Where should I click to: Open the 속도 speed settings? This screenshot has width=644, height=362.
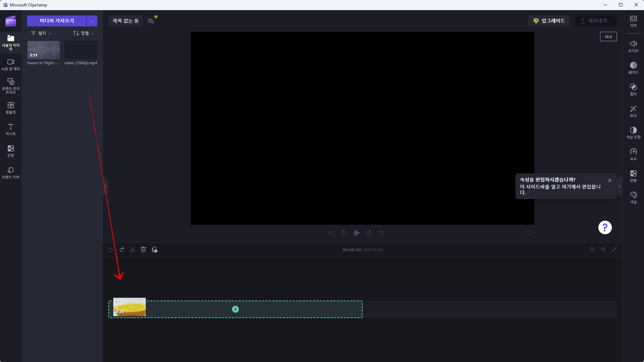[x=633, y=154]
